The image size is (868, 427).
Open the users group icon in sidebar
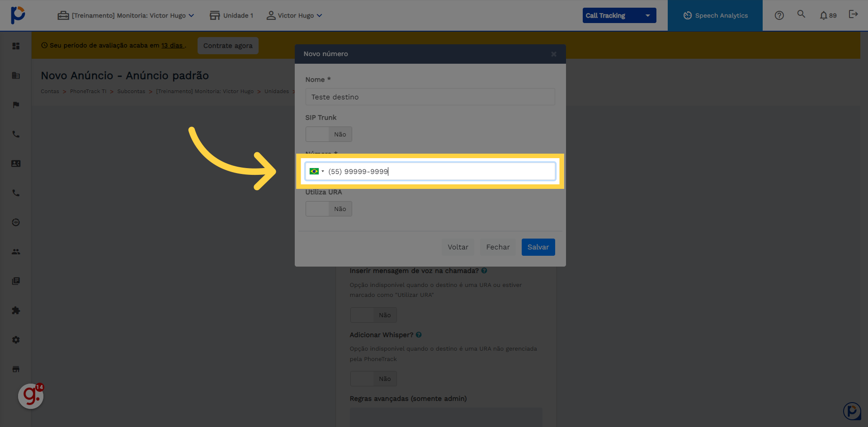coord(16,252)
